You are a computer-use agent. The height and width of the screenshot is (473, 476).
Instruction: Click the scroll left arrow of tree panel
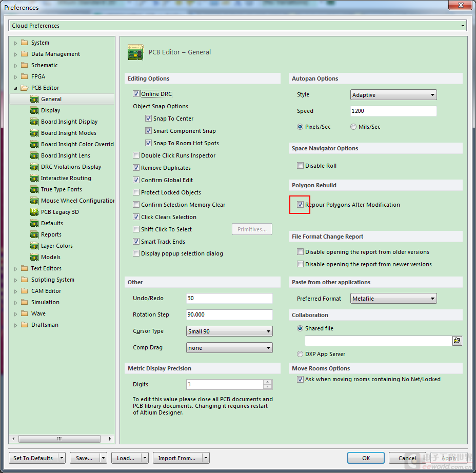tap(13, 439)
